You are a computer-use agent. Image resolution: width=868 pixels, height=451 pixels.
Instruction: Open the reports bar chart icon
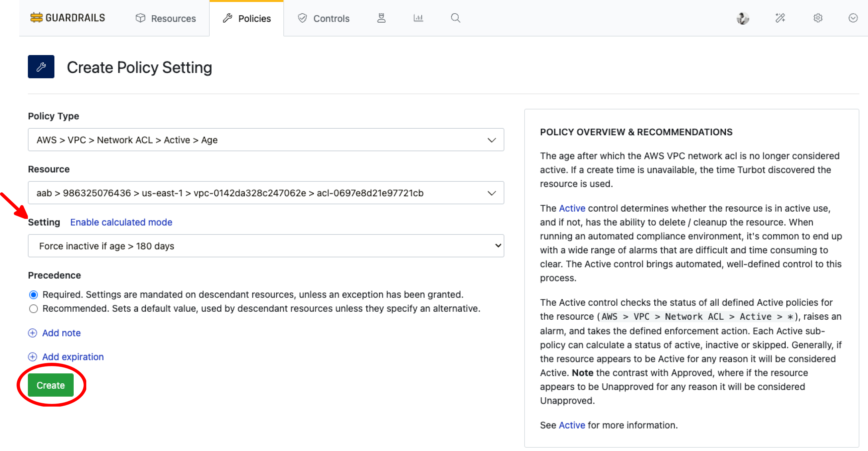click(x=418, y=18)
